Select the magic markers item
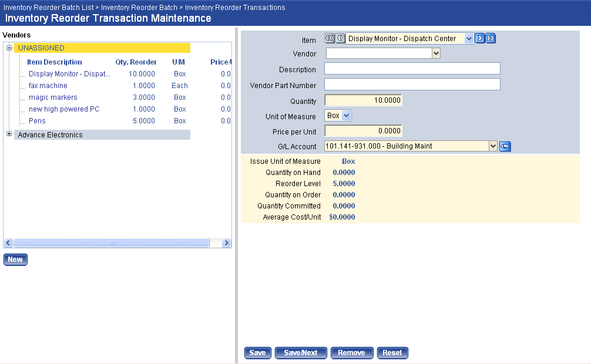The image size is (591, 364). (53, 97)
